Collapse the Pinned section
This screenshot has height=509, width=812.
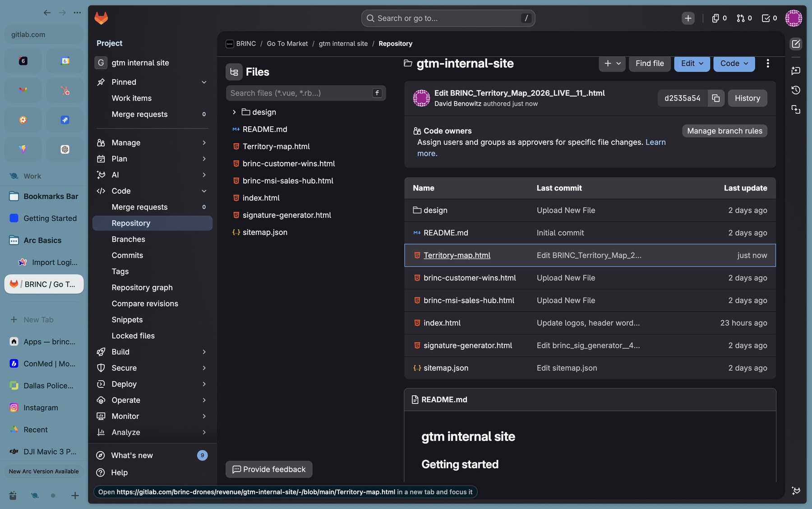pos(152,82)
